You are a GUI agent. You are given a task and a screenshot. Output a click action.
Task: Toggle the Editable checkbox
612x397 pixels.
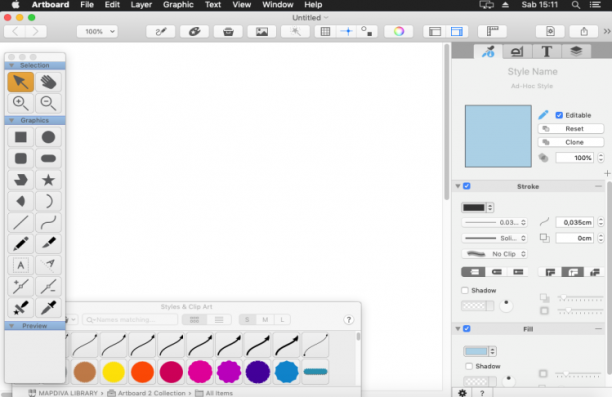(x=559, y=115)
